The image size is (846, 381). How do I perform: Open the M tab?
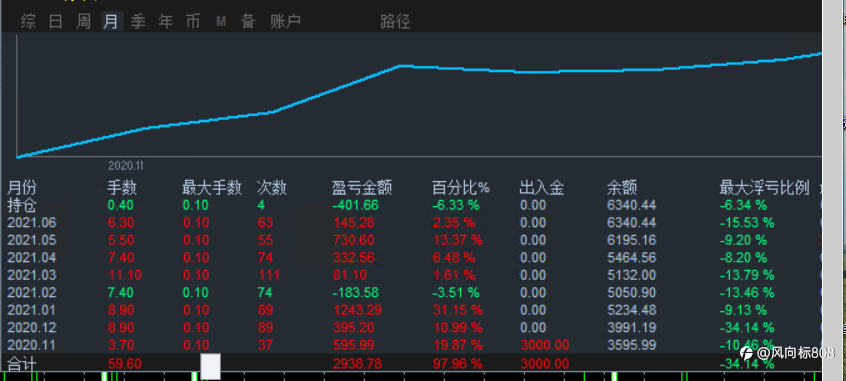(x=220, y=22)
